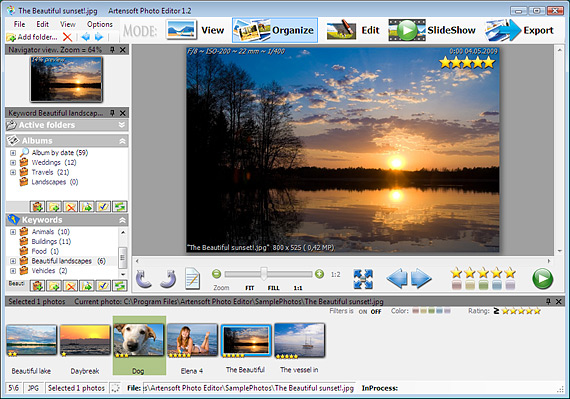570x399 pixels.
Task: Click the green zoom out minus icon
Action: (x=217, y=274)
